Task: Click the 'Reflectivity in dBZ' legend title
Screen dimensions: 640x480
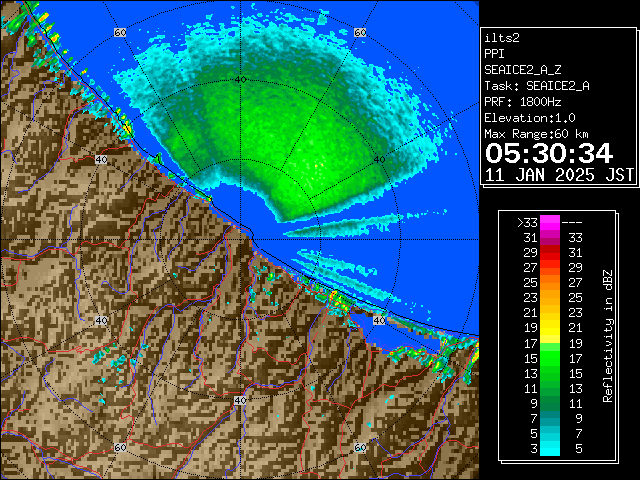Action: click(x=608, y=336)
